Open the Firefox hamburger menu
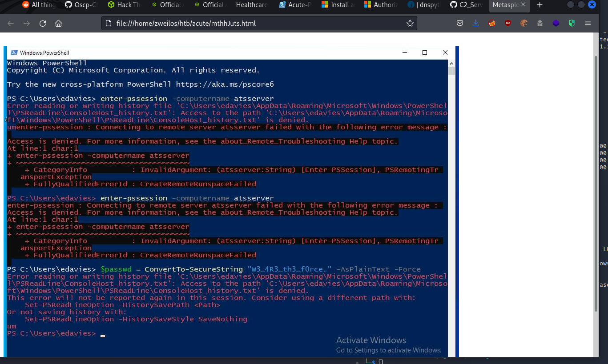The image size is (608, 364). tap(588, 23)
